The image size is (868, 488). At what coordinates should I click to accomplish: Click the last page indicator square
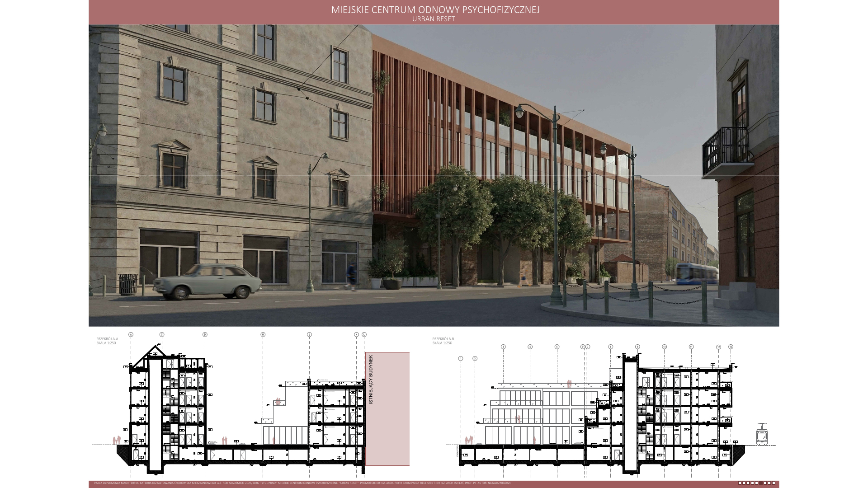click(774, 483)
